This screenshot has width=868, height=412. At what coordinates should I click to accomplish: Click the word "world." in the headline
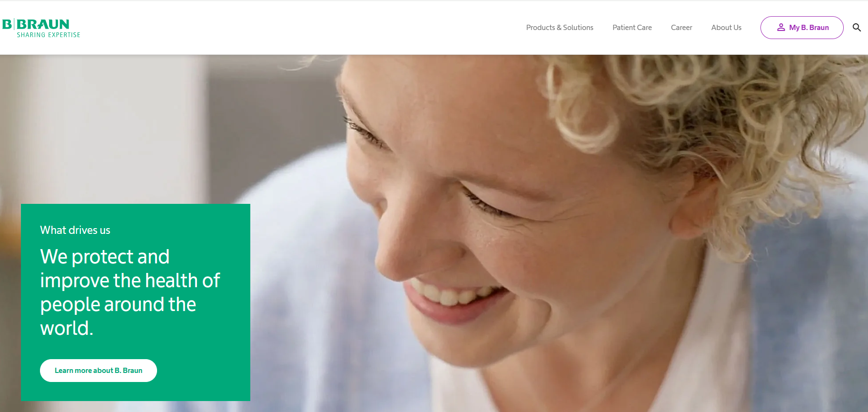tap(67, 328)
